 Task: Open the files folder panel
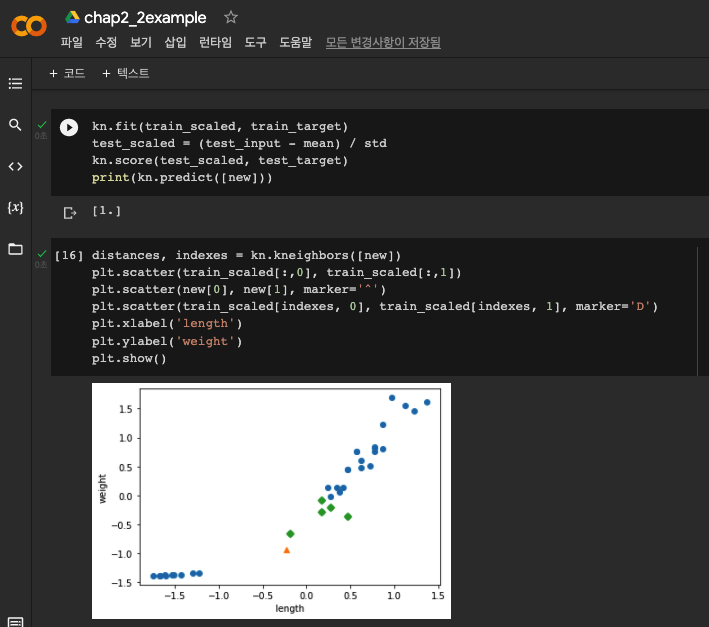[15, 249]
